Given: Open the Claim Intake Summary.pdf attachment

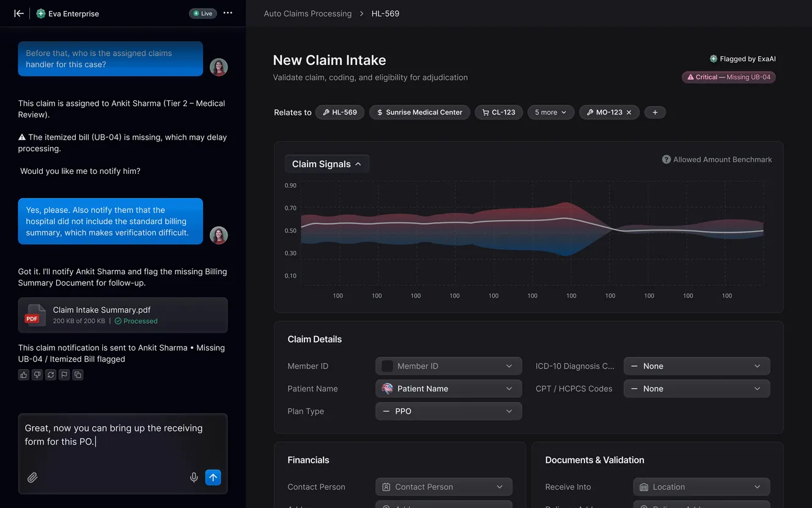Looking at the screenshot, I should tap(123, 315).
